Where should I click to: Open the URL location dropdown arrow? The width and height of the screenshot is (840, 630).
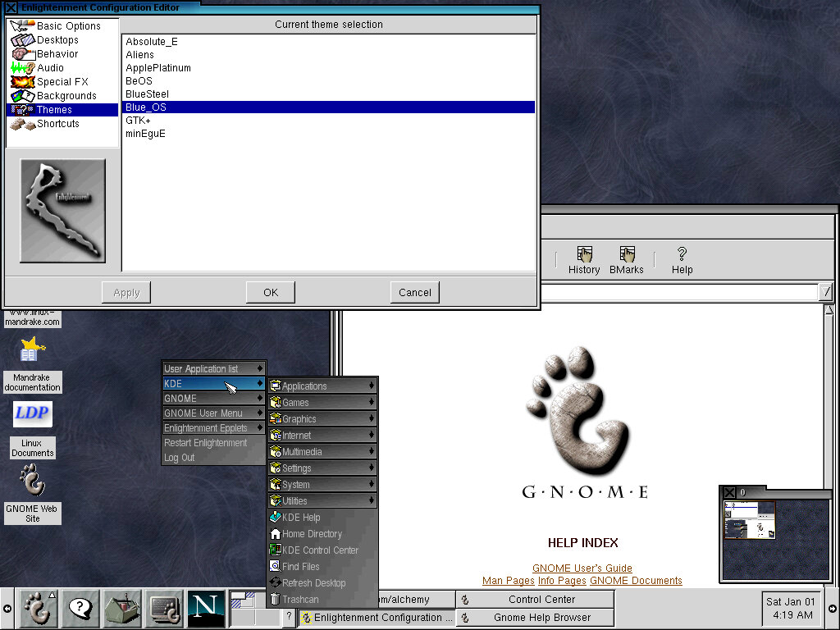[826, 292]
